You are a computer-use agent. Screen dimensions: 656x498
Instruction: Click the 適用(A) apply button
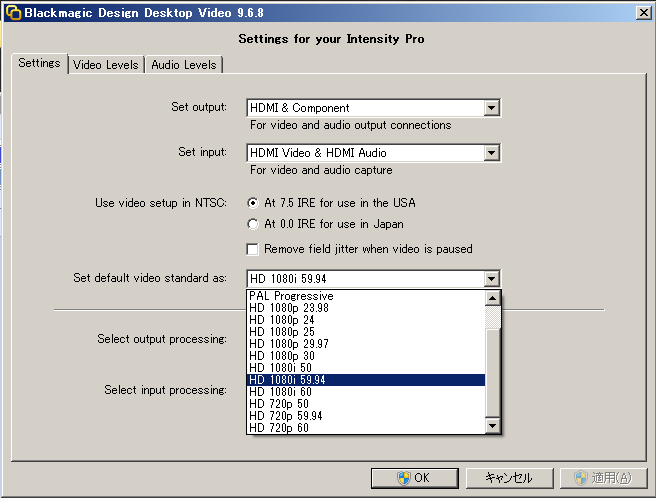point(604,478)
